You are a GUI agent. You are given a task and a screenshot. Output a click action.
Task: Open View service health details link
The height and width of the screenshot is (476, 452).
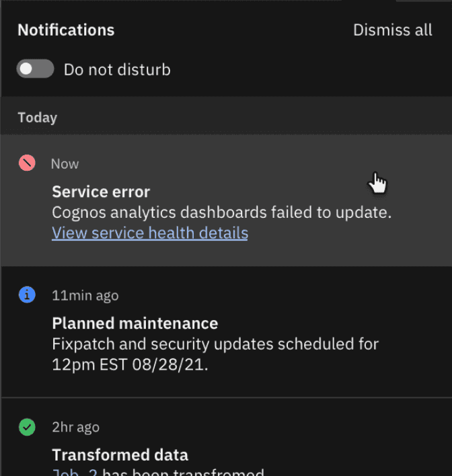[x=150, y=233]
